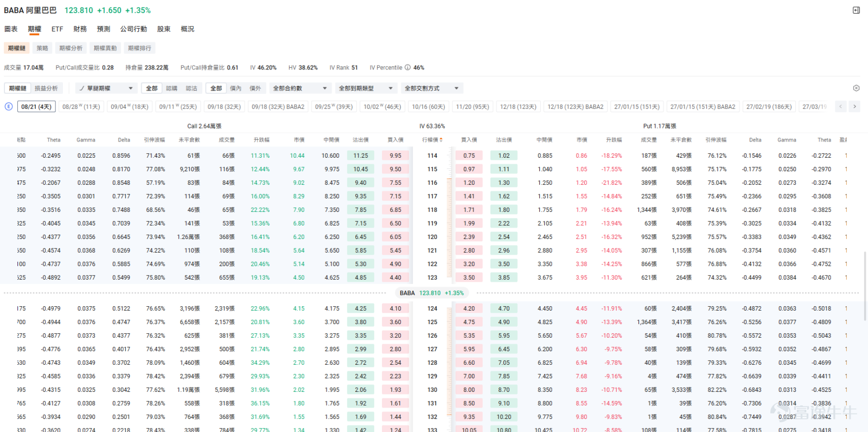Screen dimensions: 868x432
Task: Show only 認沽 put options
Action: 192,88
